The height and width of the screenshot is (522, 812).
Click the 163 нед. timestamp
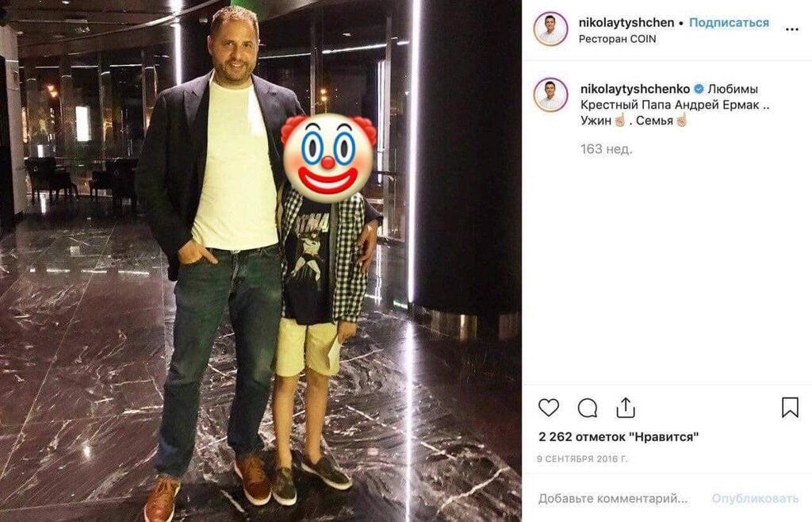[607, 149]
